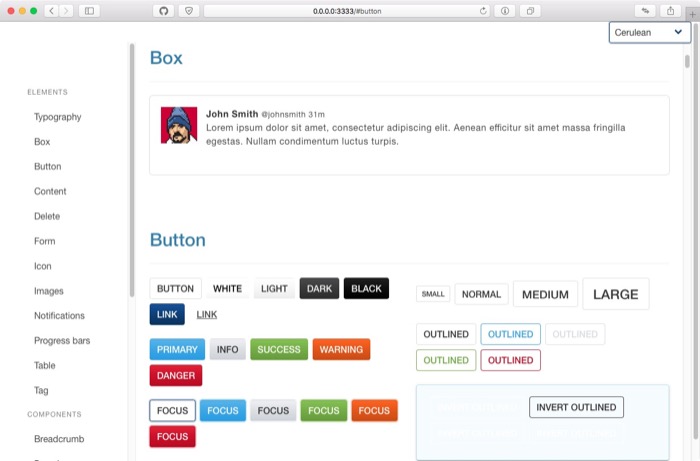Image resolution: width=700 pixels, height=461 pixels.
Task: Reload the page from the address bar
Action: (484, 11)
